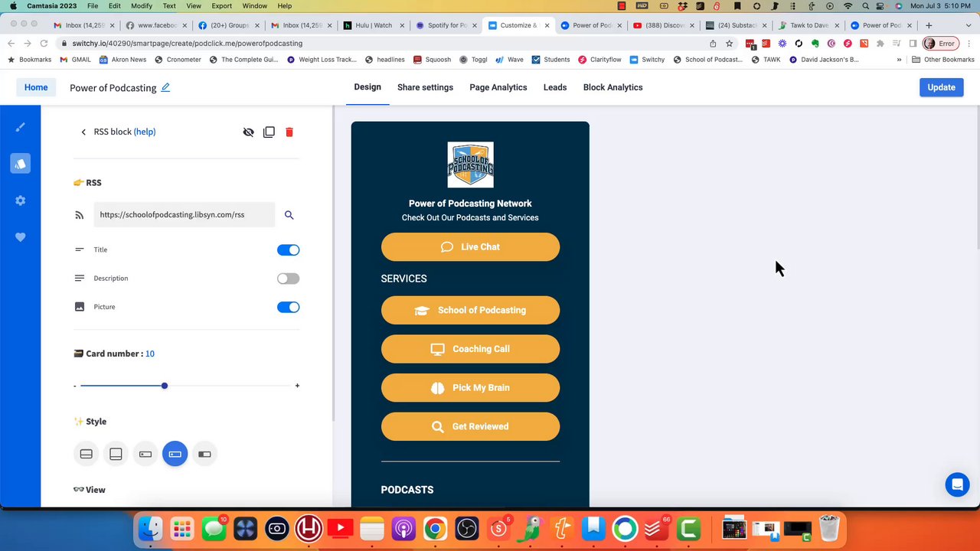The width and height of the screenshot is (980, 551).
Task: Open the design brush section in the sidebar
Action: coord(20,127)
